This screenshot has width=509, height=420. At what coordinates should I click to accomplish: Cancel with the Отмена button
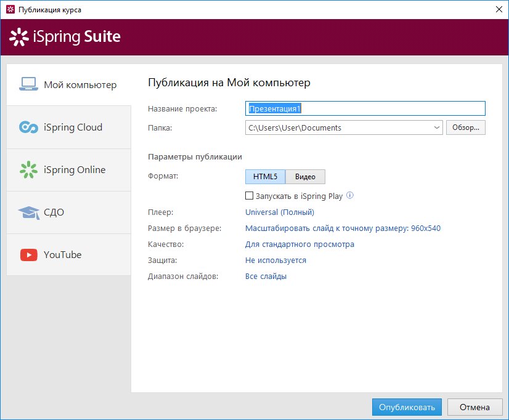474,407
